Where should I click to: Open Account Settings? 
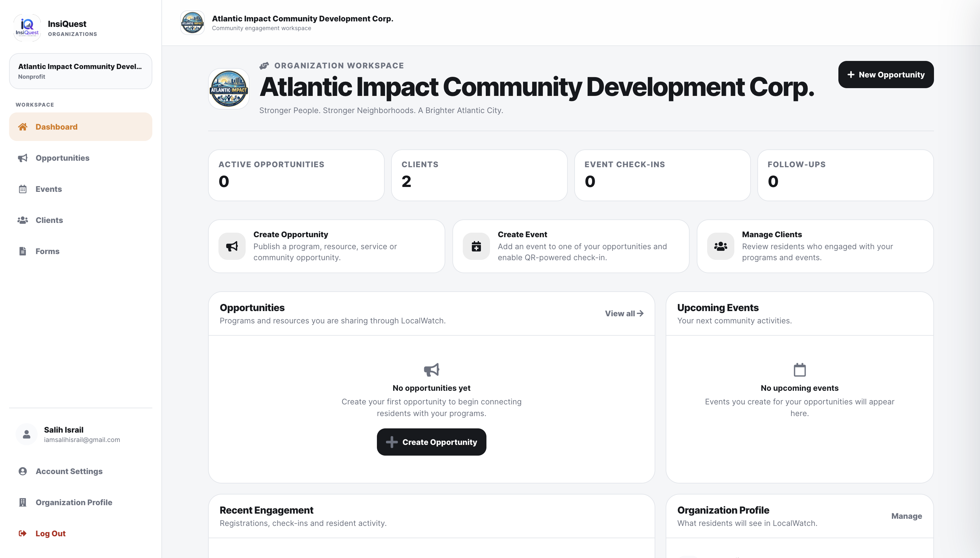80,471
